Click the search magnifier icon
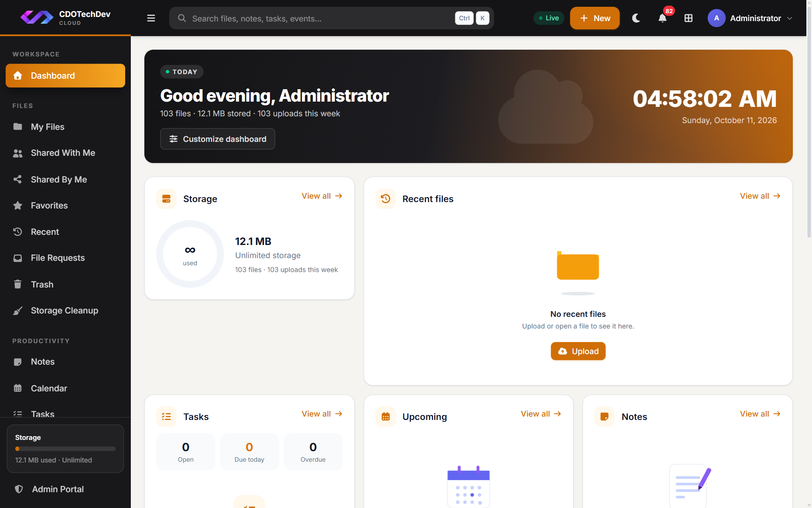 (x=182, y=18)
